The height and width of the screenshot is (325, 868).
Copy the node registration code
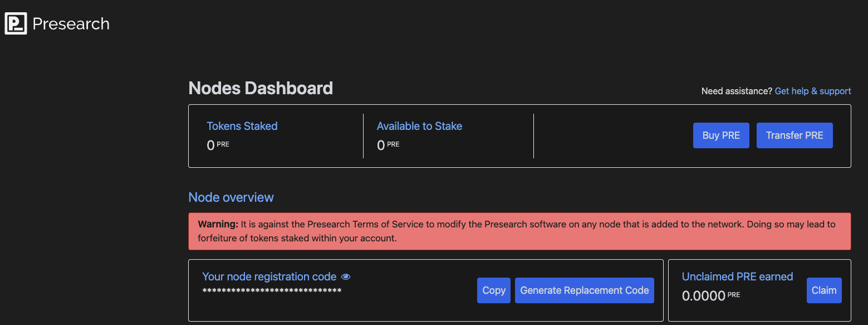[493, 290]
